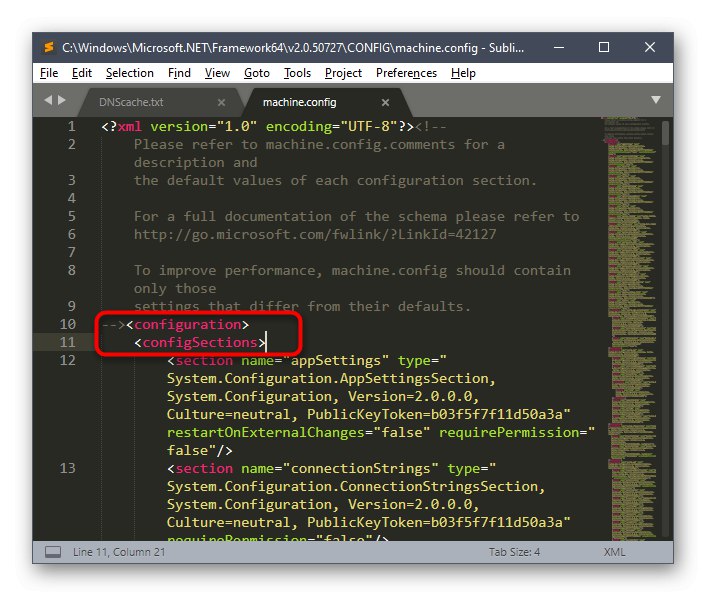The height and width of the screenshot is (596, 706).
Task: Click Line 11, Column 21 status text
Action: coord(119,552)
